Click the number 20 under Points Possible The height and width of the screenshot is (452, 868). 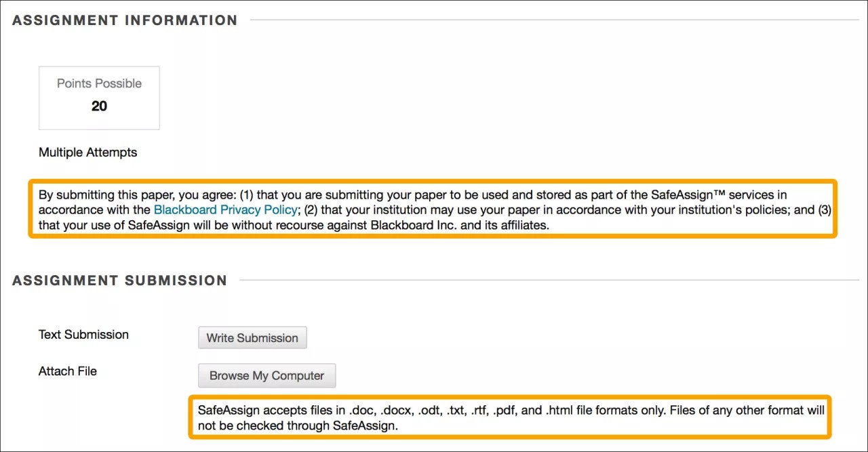coord(99,106)
